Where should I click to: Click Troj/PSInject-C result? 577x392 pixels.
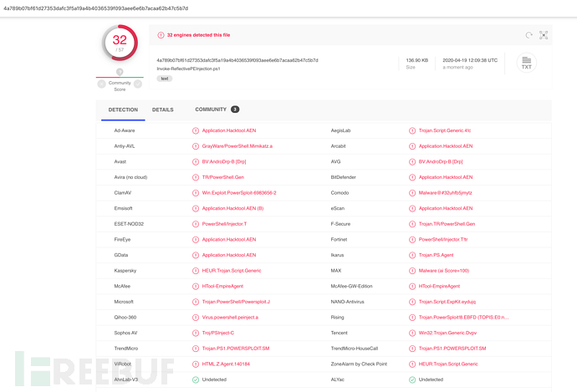coord(218,333)
